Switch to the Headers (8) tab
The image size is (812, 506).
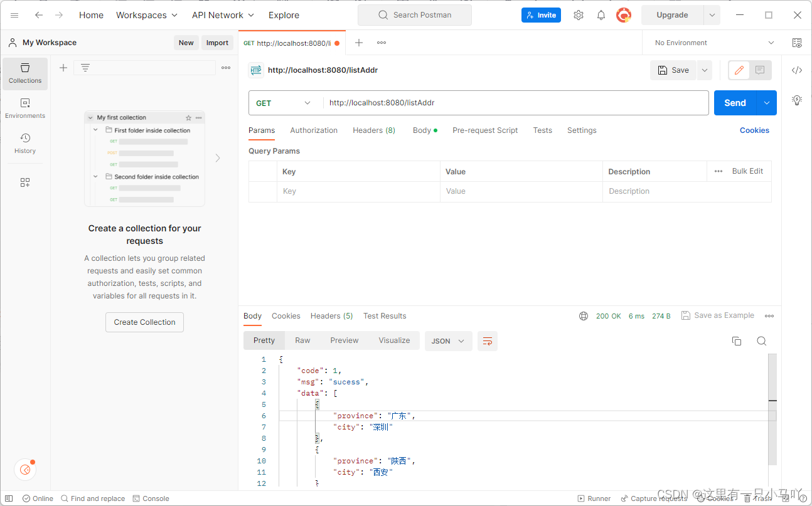pyautogui.click(x=374, y=130)
